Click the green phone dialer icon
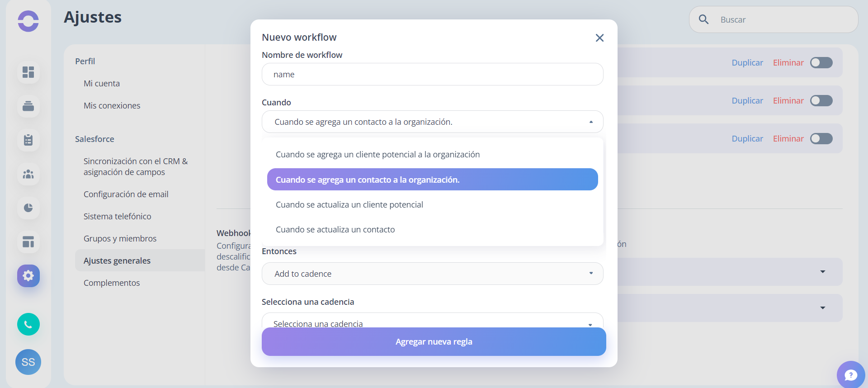This screenshot has width=868, height=388. [x=28, y=324]
